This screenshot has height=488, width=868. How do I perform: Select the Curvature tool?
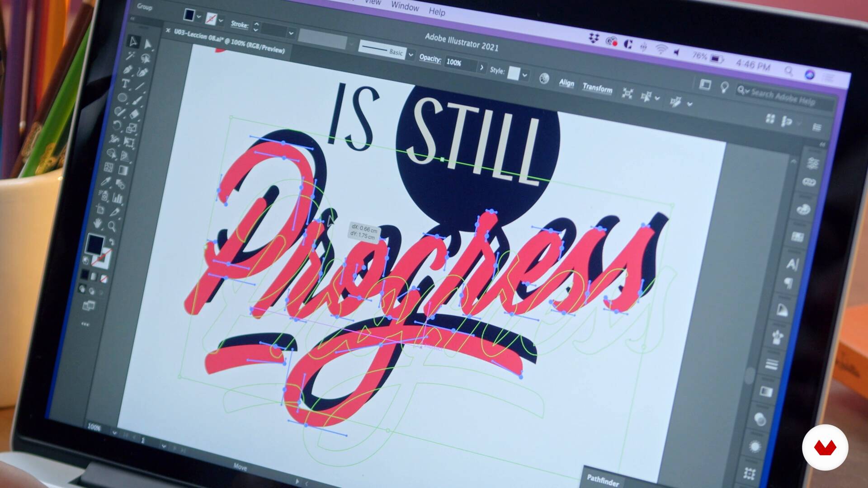pos(143,72)
